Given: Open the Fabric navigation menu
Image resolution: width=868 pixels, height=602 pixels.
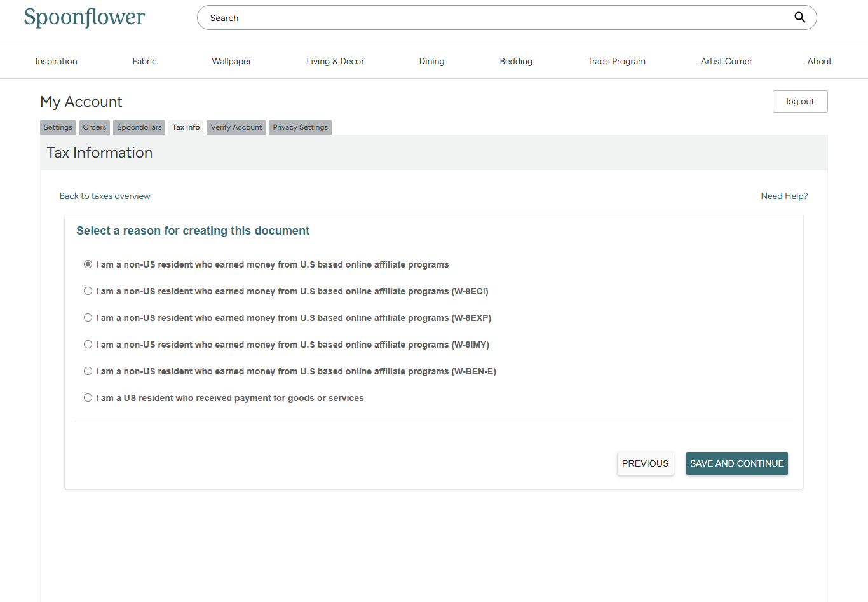Looking at the screenshot, I should [x=144, y=62].
